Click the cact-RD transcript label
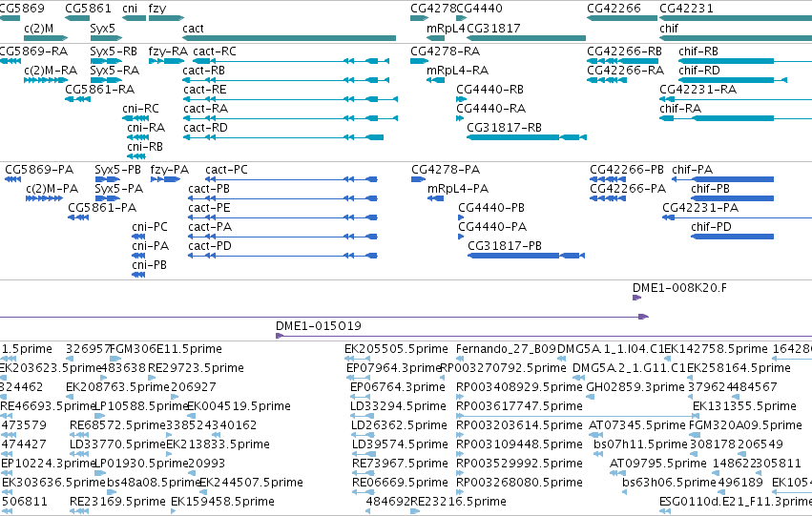This screenshot has width=812, height=516. [x=205, y=128]
